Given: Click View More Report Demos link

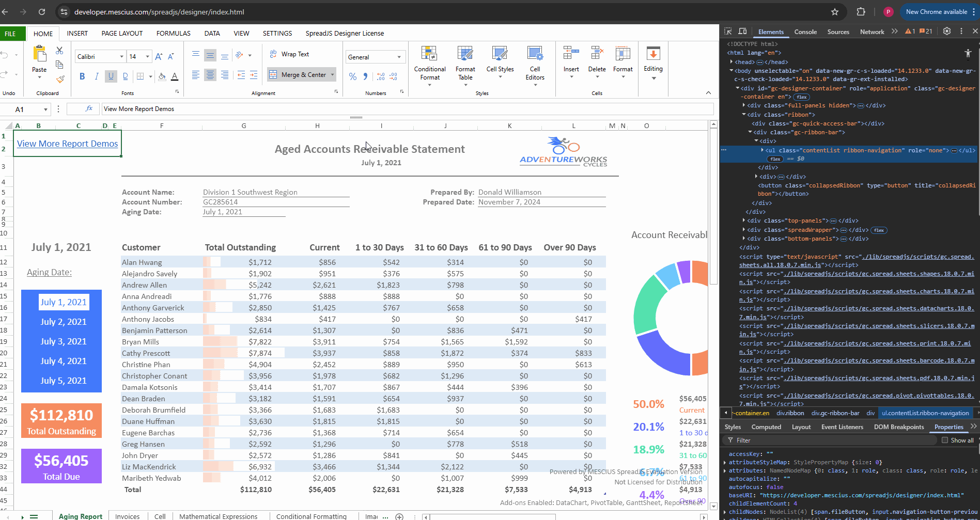Looking at the screenshot, I should tap(68, 144).
